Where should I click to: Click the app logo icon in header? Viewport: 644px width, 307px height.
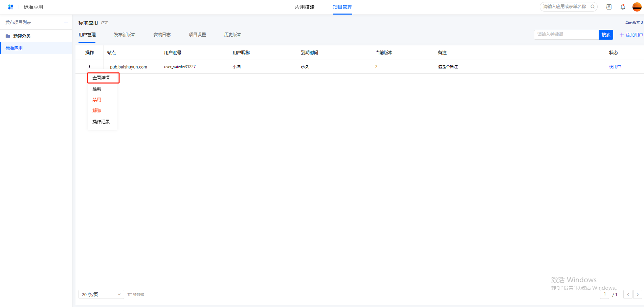click(x=10, y=7)
